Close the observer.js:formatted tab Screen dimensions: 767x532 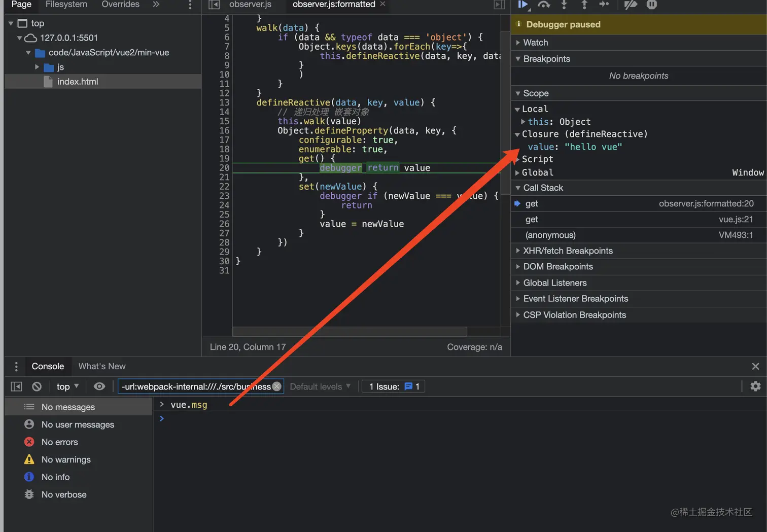click(x=382, y=4)
